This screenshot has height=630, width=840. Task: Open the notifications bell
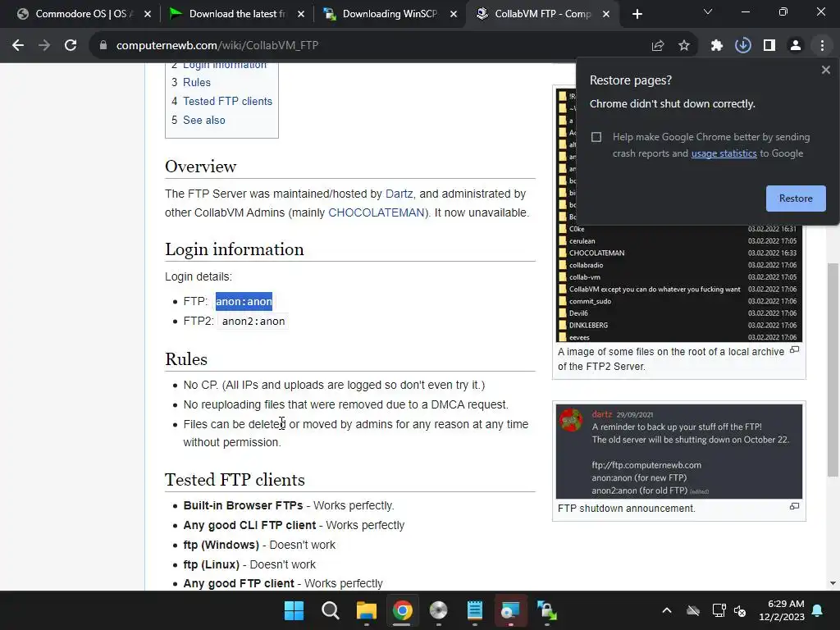tap(818, 610)
